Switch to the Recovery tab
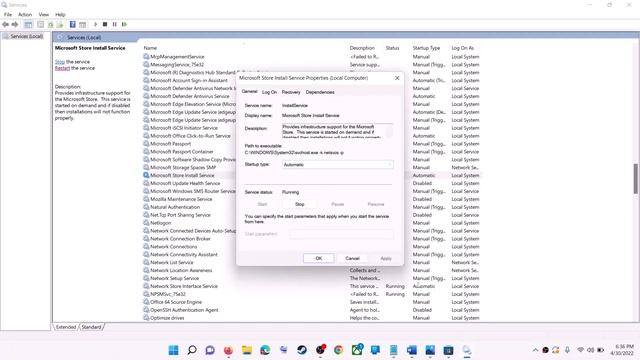 click(291, 92)
